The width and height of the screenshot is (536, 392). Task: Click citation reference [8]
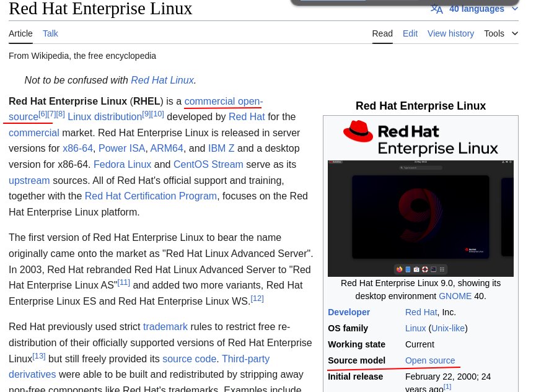[61, 114]
